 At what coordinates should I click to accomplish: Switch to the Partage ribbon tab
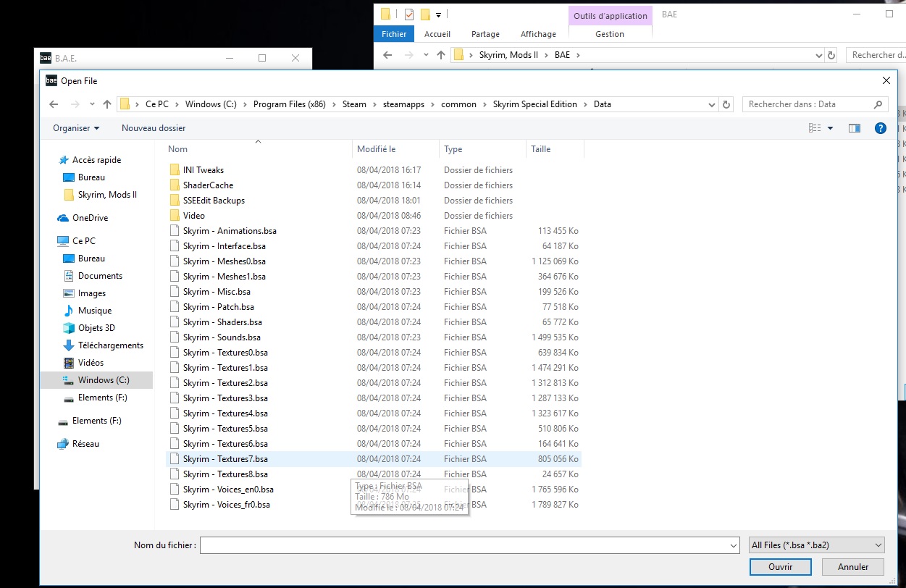tap(485, 34)
